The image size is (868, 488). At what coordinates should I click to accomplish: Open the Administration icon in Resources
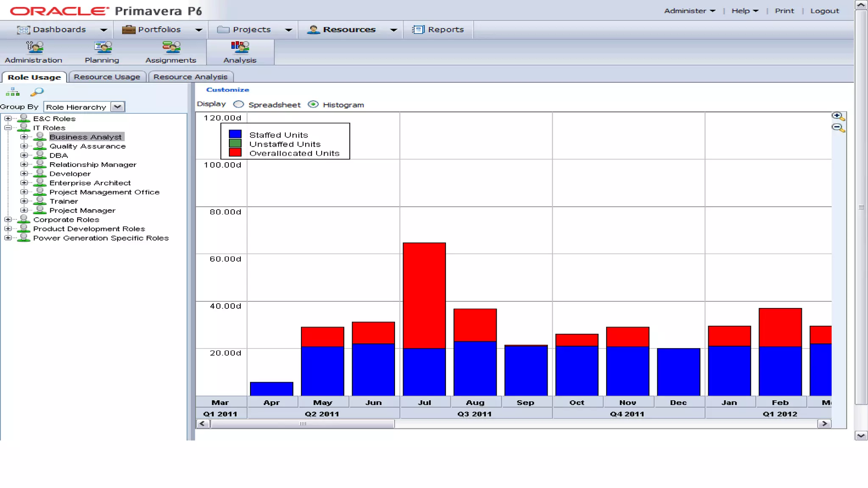[34, 52]
